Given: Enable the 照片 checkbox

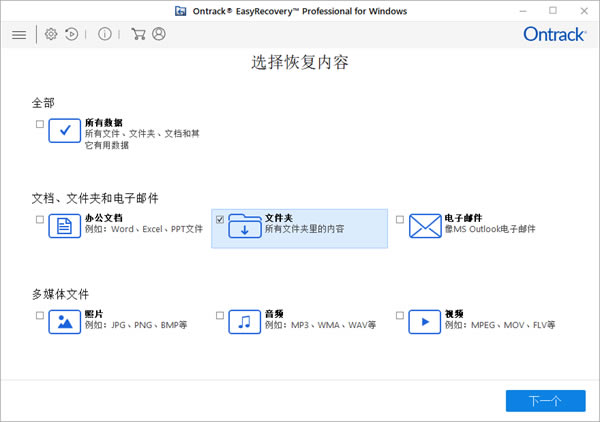Looking at the screenshot, I should (x=40, y=315).
